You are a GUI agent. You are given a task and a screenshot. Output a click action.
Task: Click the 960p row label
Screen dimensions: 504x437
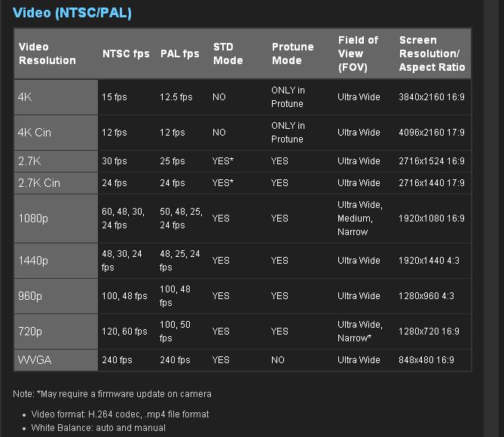(x=30, y=296)
